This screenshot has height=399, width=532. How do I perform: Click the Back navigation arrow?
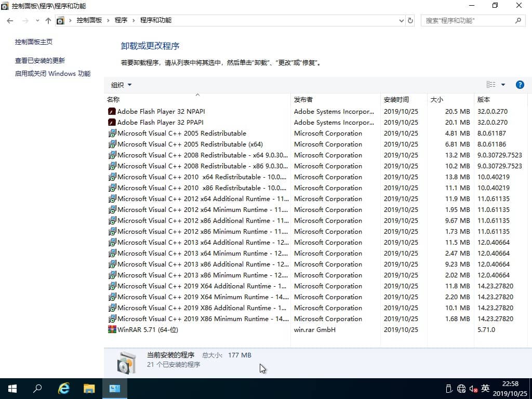10,21
